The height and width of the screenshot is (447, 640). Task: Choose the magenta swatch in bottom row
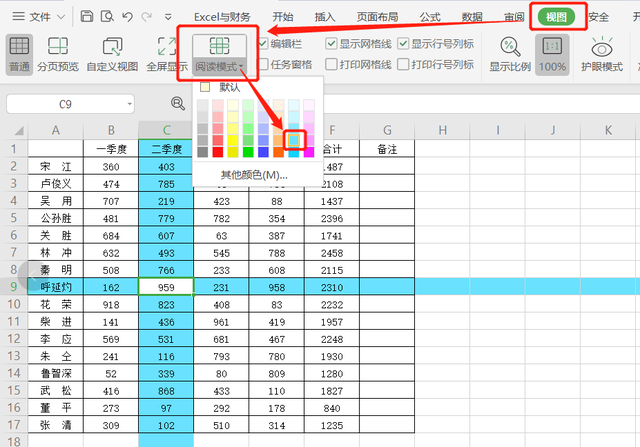[x=309, y=152]
